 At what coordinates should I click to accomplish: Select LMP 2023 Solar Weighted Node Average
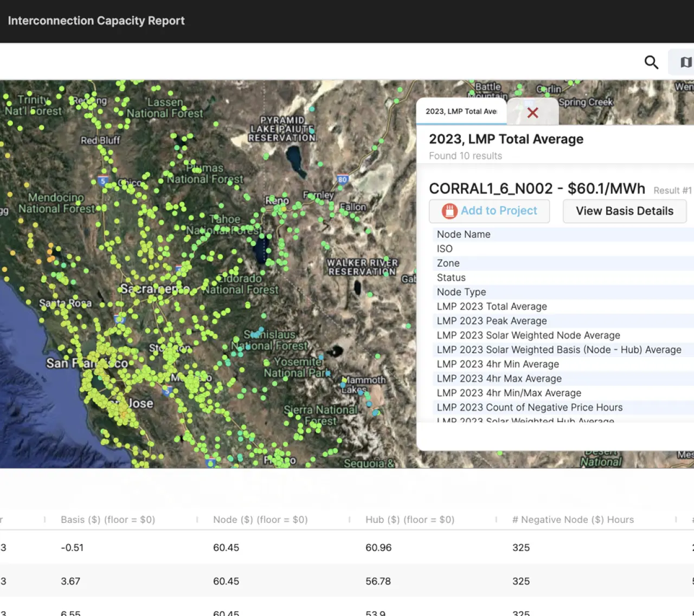click(x=563, y=335)
